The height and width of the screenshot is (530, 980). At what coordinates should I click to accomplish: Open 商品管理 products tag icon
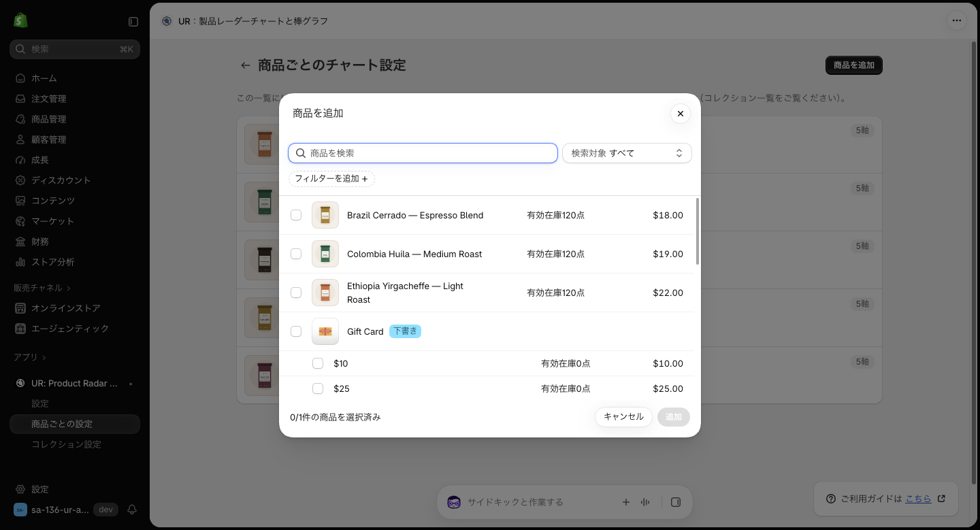coord(20,119)
